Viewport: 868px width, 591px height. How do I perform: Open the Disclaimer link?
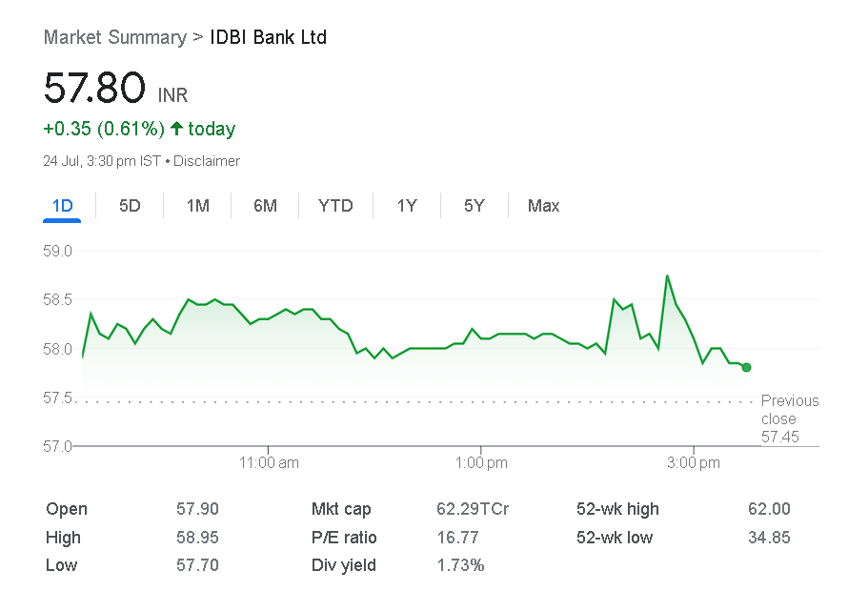207,161
